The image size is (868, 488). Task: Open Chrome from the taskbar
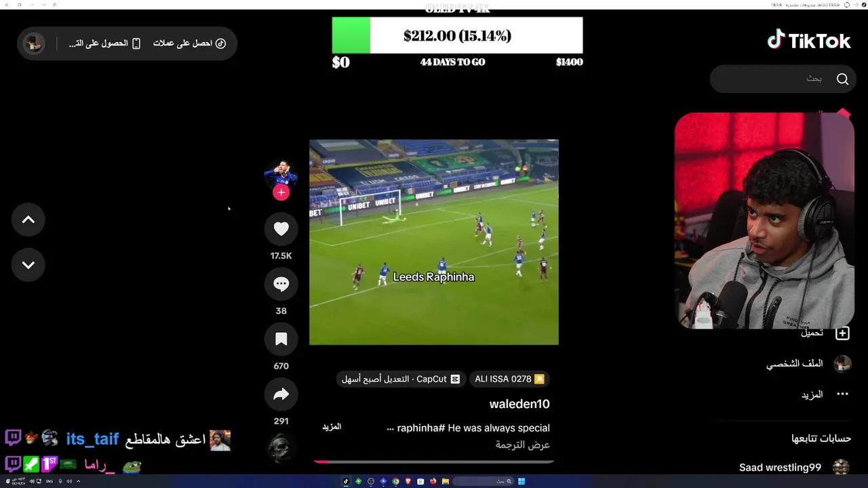[395, 481]
